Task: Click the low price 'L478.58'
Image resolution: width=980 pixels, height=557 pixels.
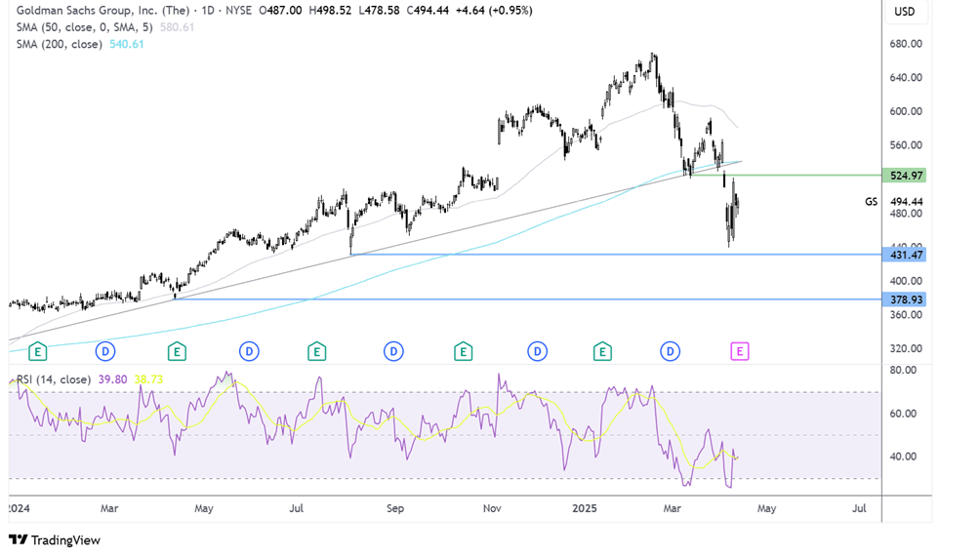Action: [x=379, y=11]
